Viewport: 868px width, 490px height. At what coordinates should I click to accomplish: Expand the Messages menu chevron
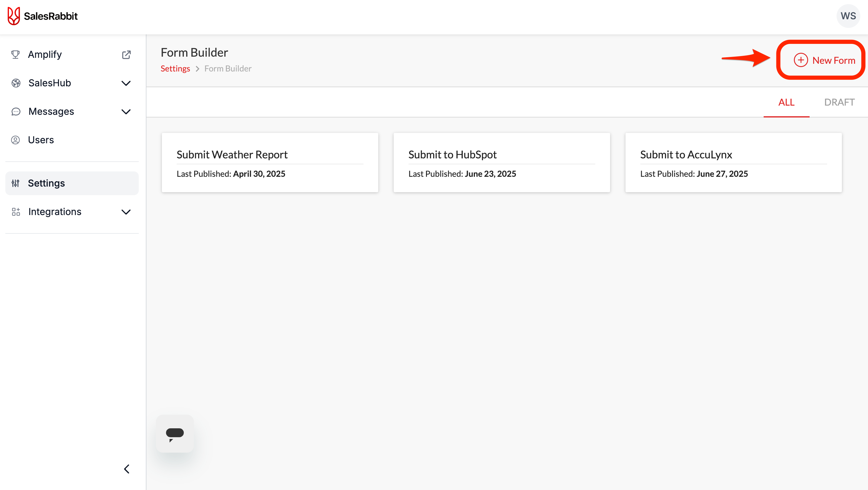(x=126, y=112)
